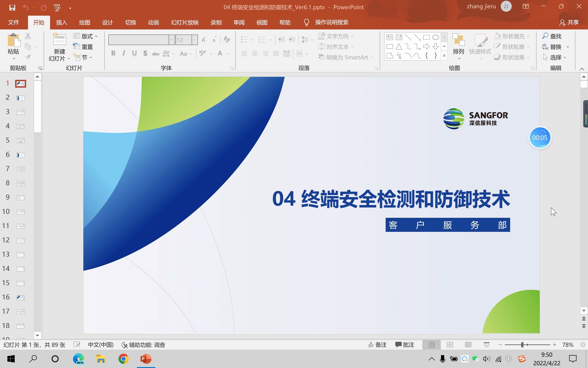
Task: Toggle align text right
Action: [265, 54]
